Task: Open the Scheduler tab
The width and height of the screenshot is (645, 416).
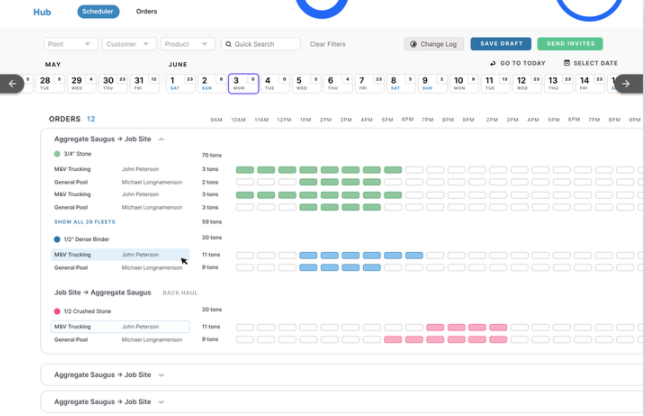Action: (98, 12)
